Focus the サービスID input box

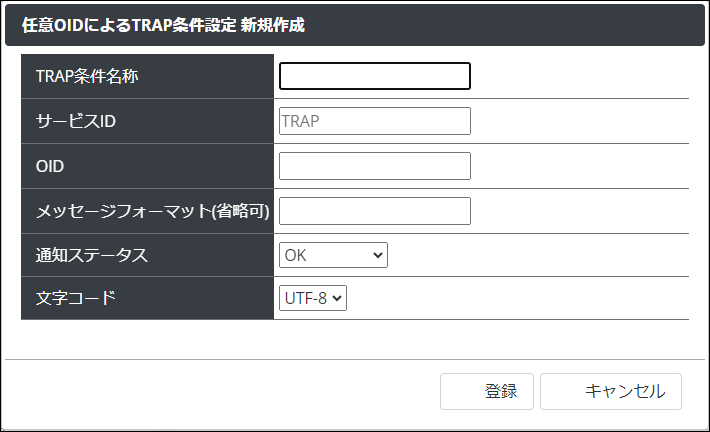[x=374, y=121]
